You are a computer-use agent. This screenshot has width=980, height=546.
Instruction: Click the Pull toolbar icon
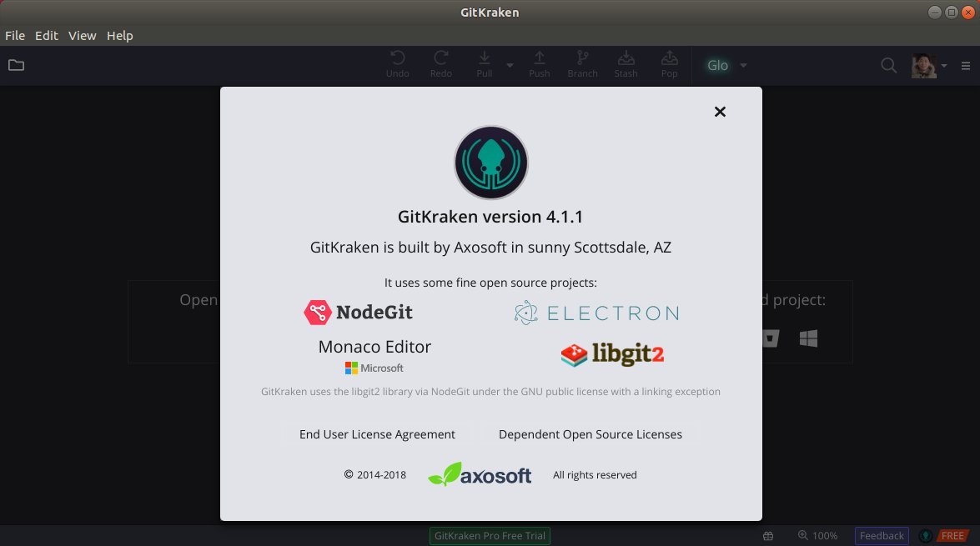(485, 64)
